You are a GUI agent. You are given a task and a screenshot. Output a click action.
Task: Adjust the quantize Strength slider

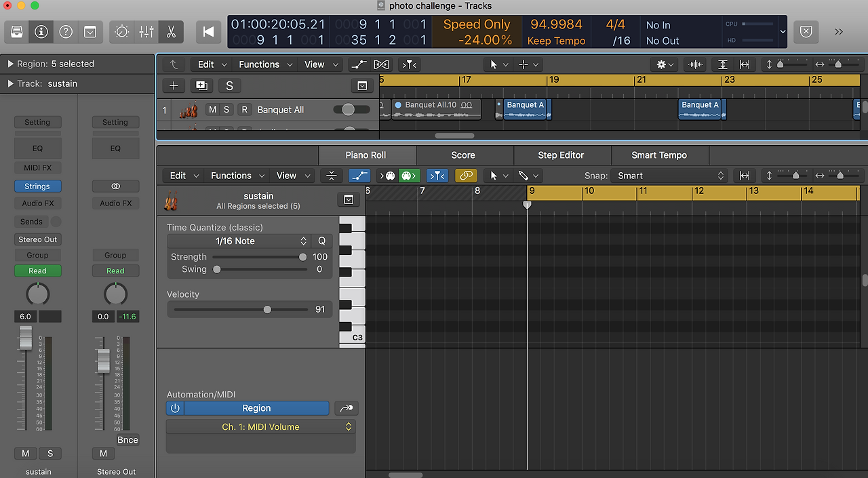point(302,257)
